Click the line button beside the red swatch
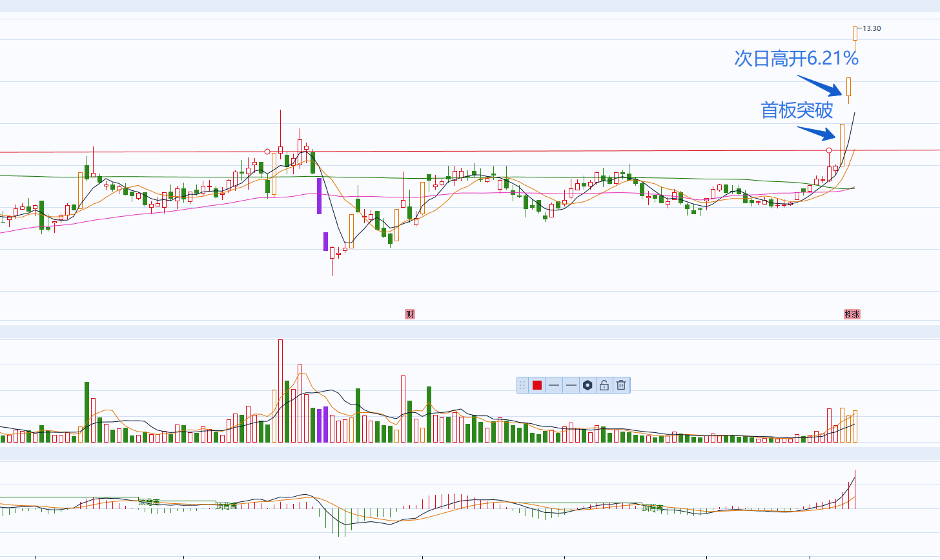Screen dimensions: 940x560 [554, 385]
